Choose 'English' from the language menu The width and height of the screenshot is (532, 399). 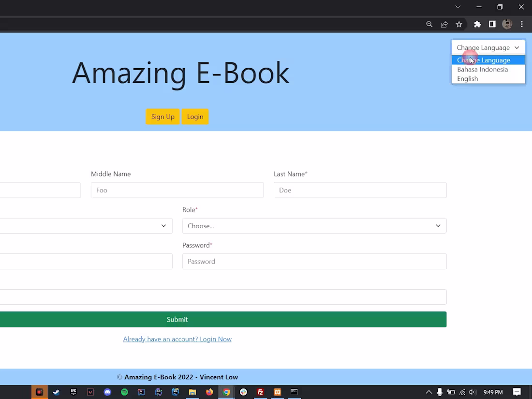[x=467, y=78]
